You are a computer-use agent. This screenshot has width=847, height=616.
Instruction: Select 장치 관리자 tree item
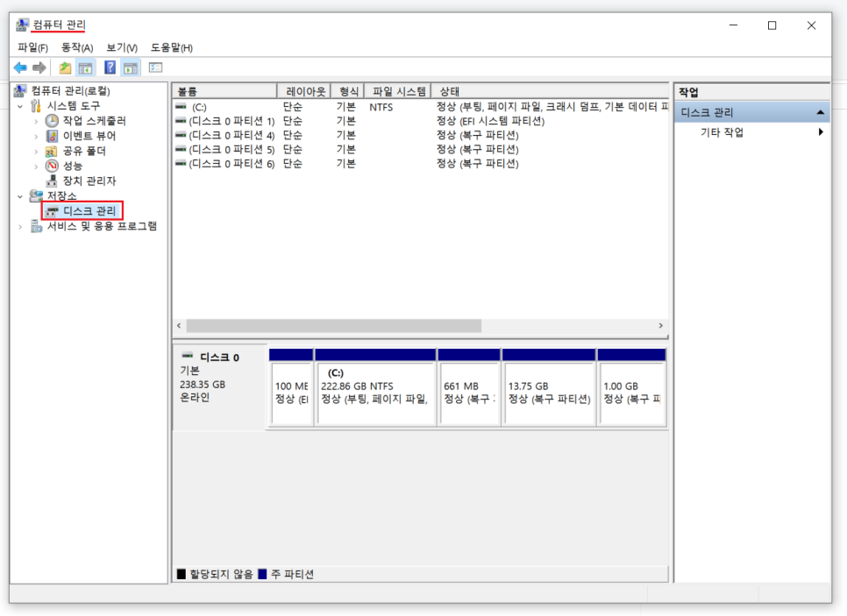tap(89, 181)
